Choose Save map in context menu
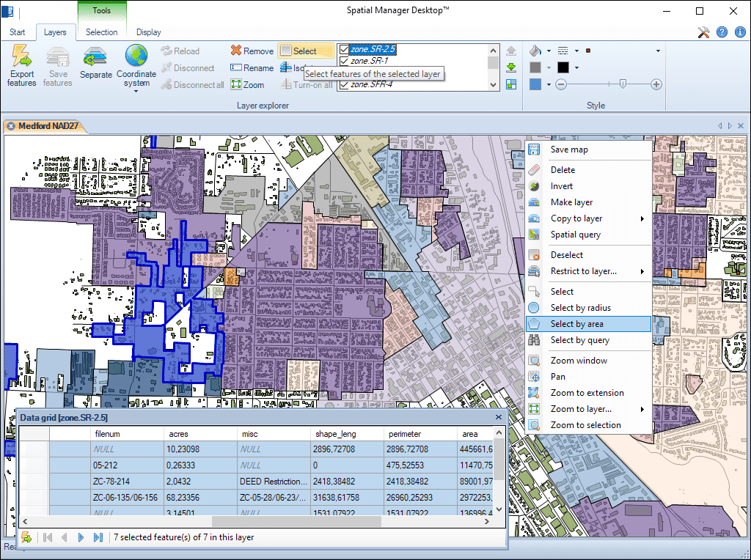 588,150
